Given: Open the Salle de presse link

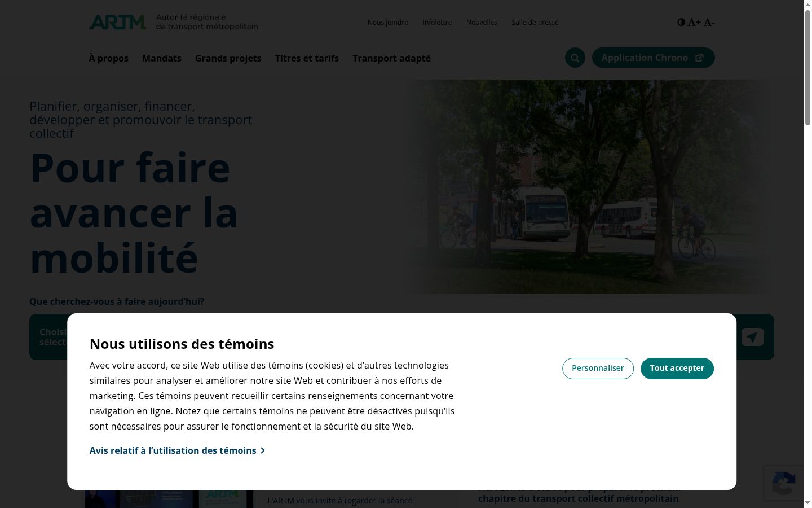Looking at the screenshot, I should pyautogui.click(x=535, y=23).
